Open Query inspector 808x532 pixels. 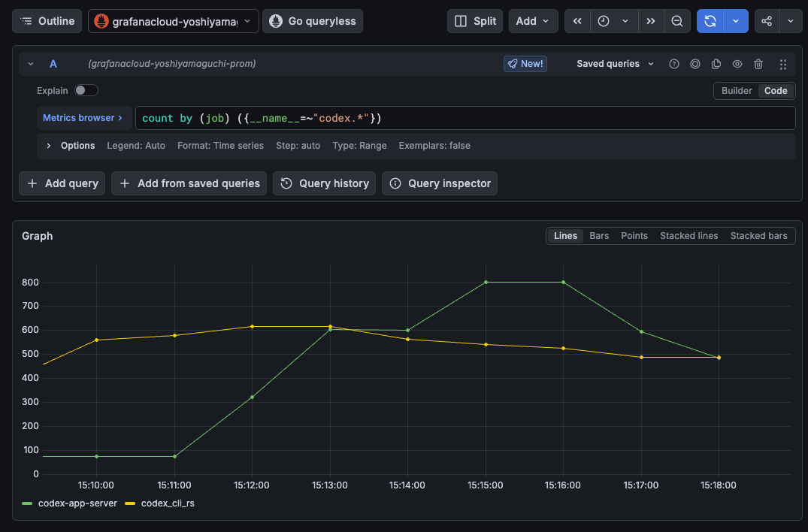pos(440,183)
